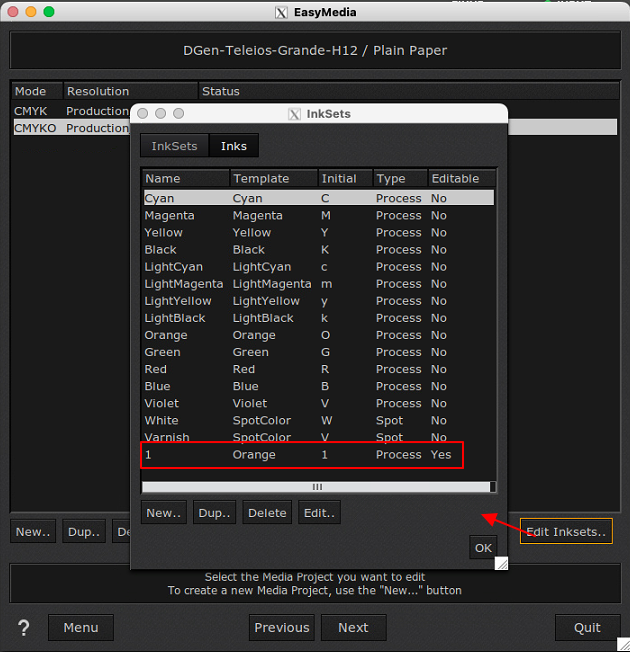Click the New.. button in InkSets dialog
630x652 pixels.
pos(164,513)
